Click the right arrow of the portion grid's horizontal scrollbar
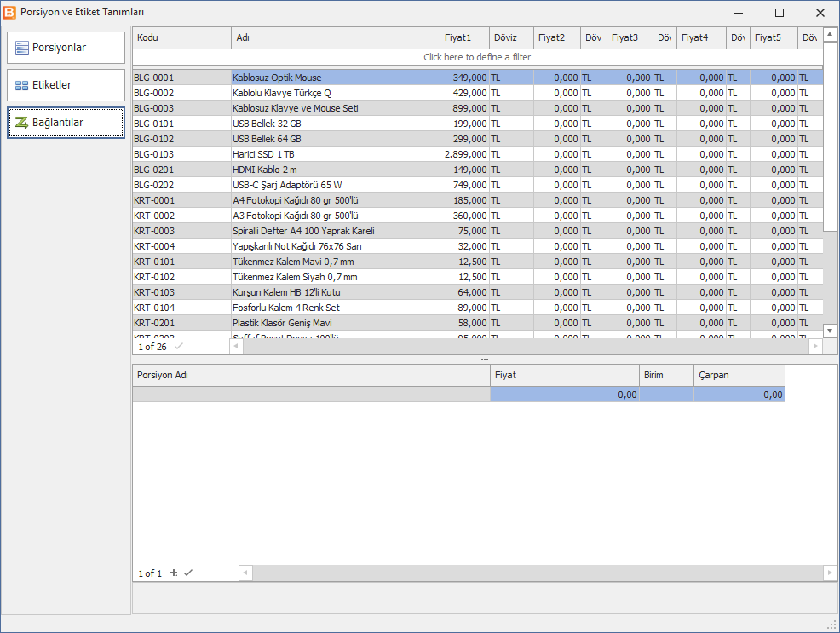The height and width of the screenshot is (633, 840). pyautogui.click(x=830, y=573)
